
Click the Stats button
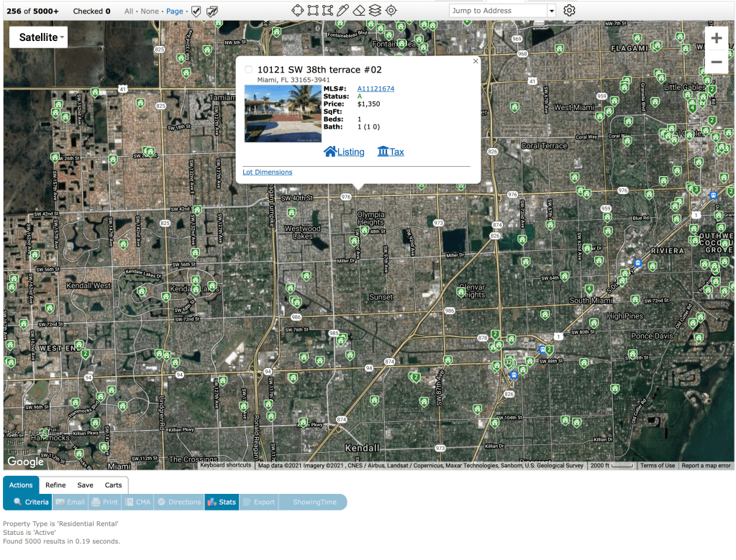click(222, 502)
